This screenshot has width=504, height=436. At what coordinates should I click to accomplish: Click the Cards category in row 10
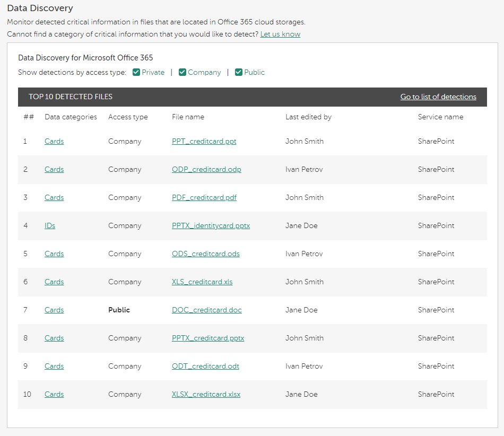coord(54,394)
